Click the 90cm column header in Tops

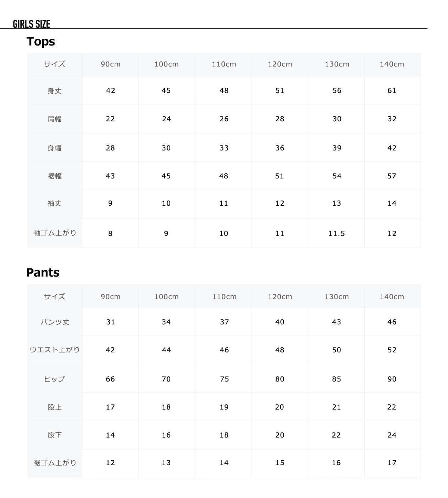(x=111, y=64)
